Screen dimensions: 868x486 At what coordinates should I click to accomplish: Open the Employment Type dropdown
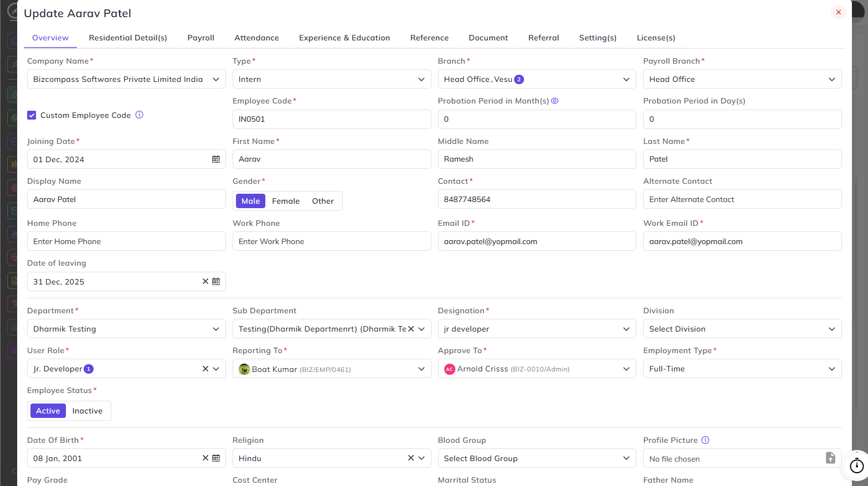point(742,369)
